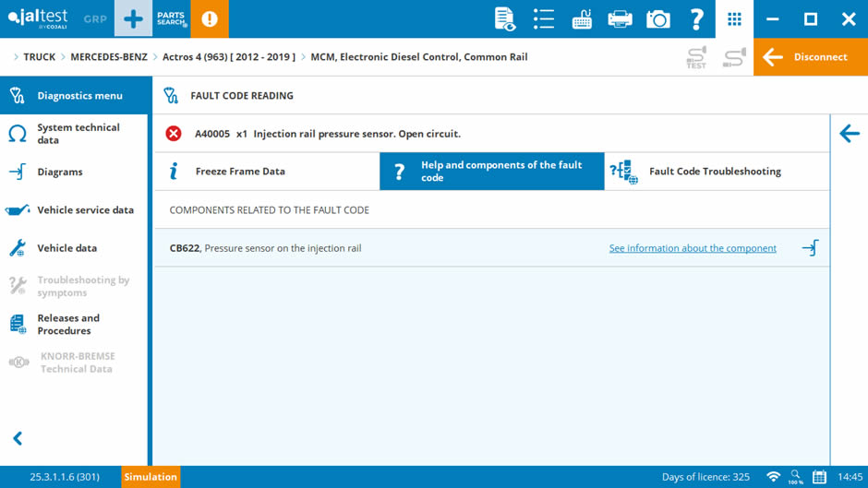The width and height of the screenshot is (868, 488).
Task: Go to MERCEDES-BENZ breadcrumb
Action: (109, 57)
